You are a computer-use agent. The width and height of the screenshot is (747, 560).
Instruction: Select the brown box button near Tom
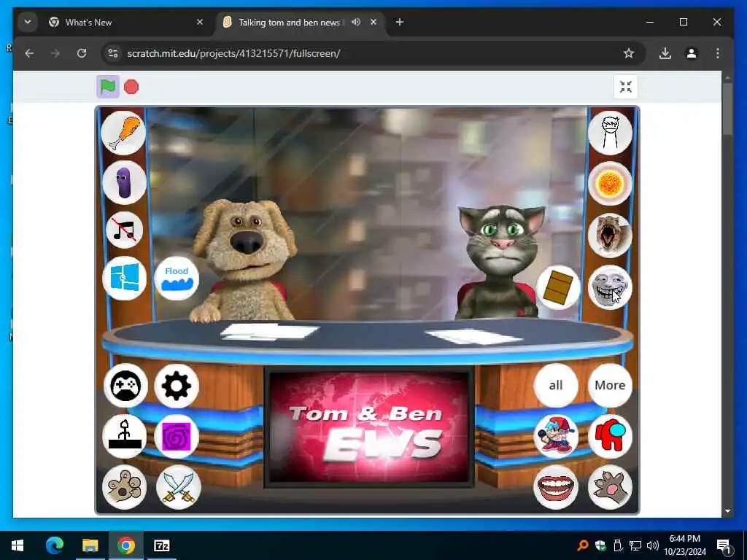558,287
